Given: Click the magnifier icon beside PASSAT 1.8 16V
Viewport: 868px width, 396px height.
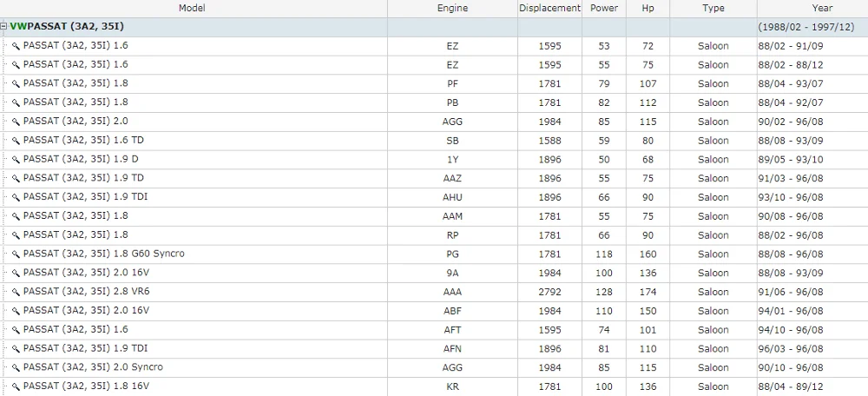Looking at the screenshot, I should coord(16,386).
